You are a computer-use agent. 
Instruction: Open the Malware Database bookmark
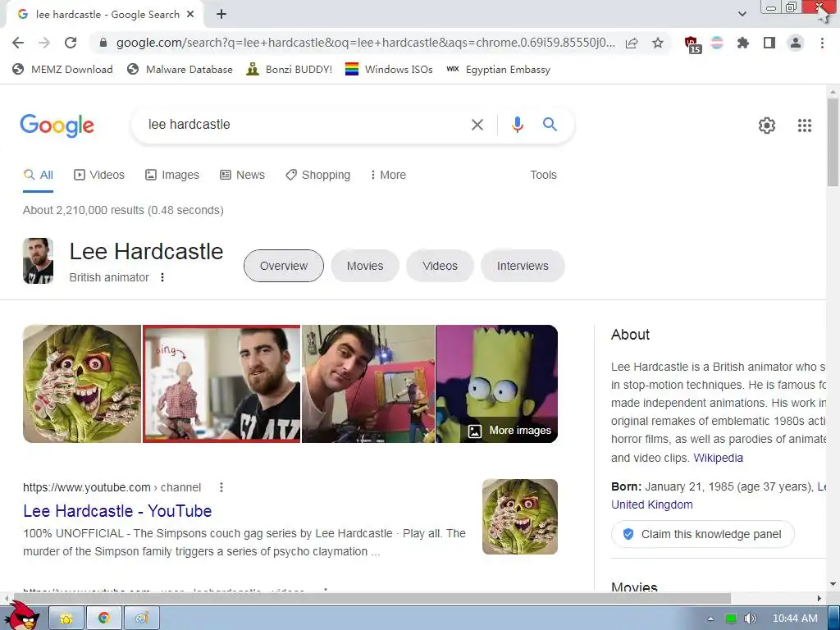(x=180, y=70)
